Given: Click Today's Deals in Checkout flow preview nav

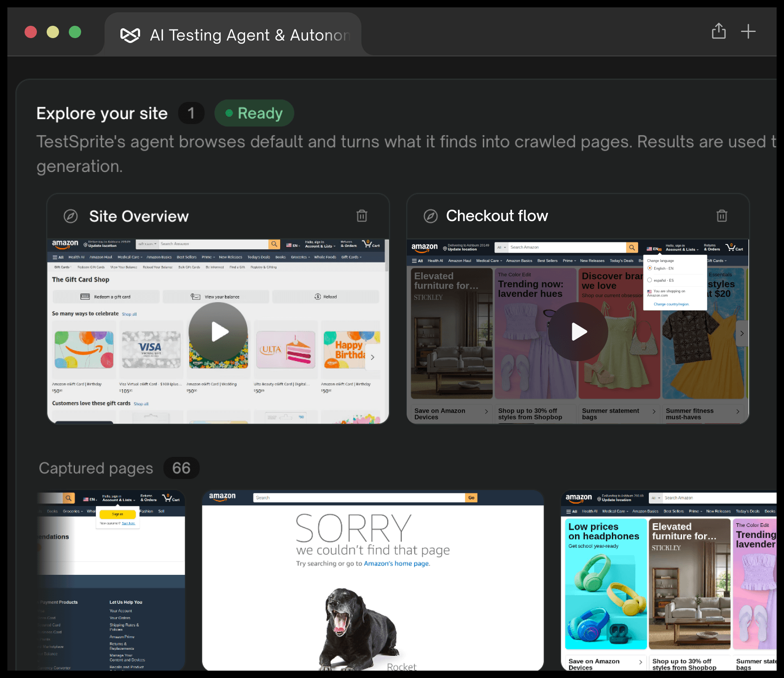Looking at the screenshot, I should (621, 261).
